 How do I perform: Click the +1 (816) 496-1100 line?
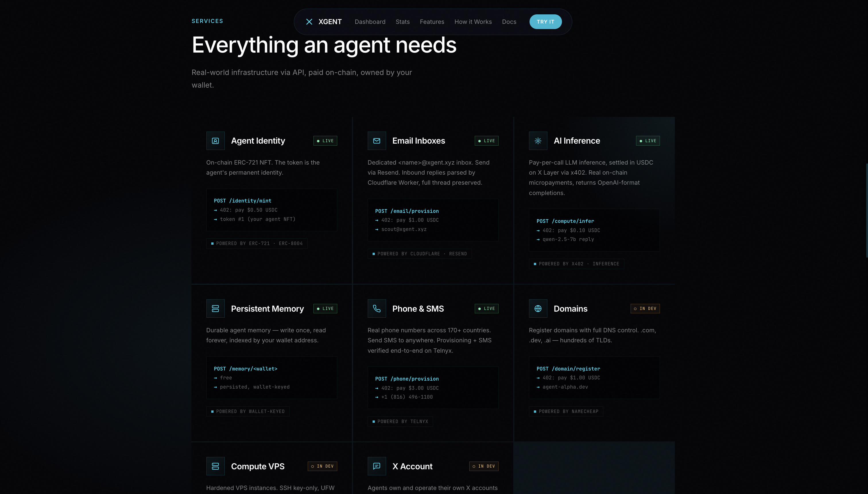pyautogui.click(x=404, y=397)
